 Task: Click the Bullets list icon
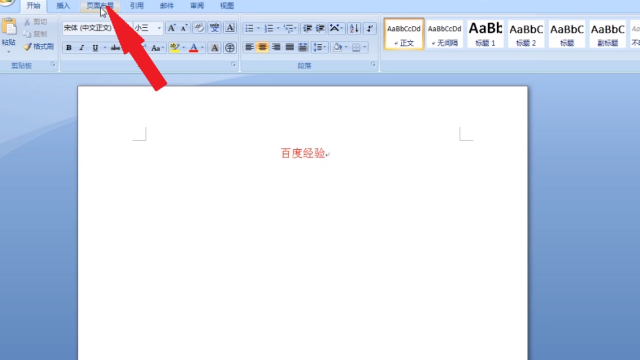249,28
